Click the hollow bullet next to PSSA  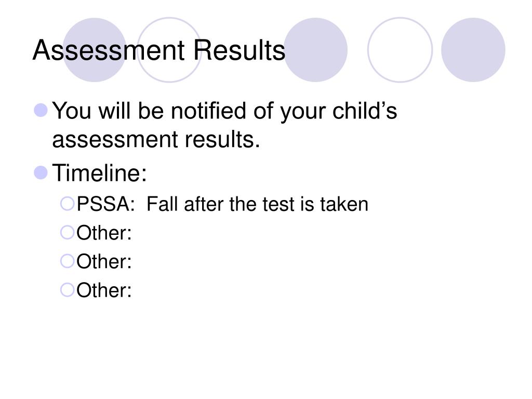67,204
